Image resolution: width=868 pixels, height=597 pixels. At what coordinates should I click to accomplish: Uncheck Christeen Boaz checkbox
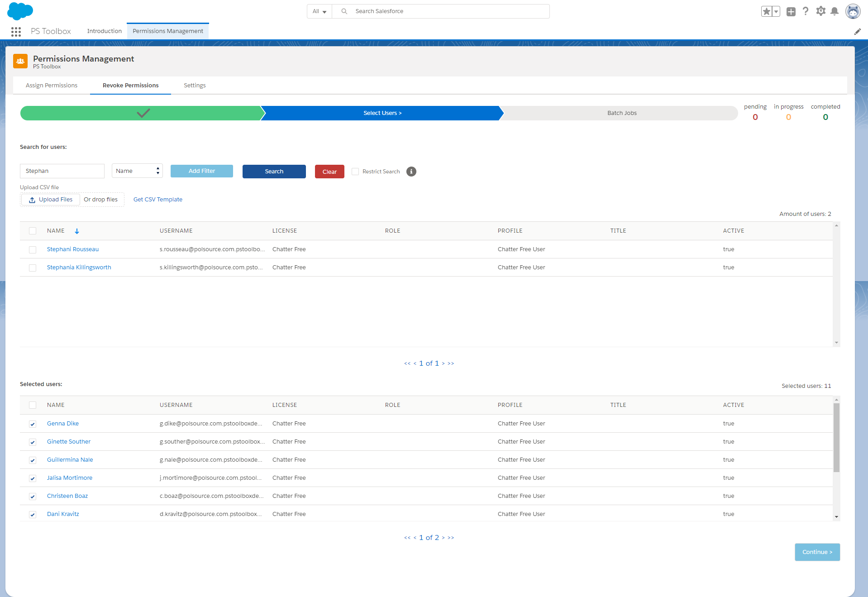pyautogui.click(x=33, y=497)
